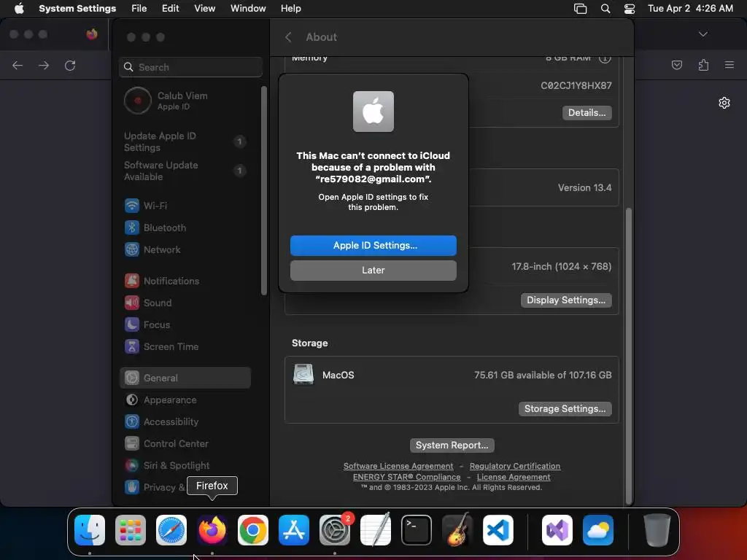
Task: Open Software Update Available notice
Action: (x=185, y=171)
